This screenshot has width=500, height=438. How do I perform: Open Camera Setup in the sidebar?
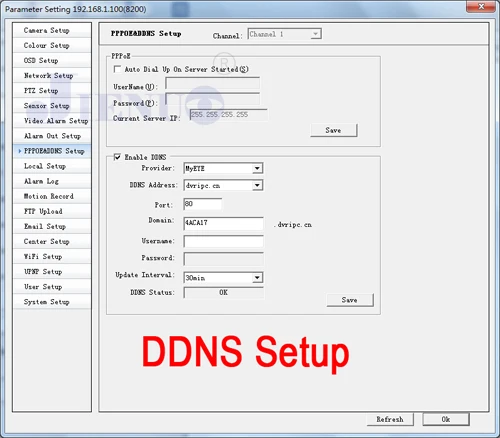(x=52, y=30)
